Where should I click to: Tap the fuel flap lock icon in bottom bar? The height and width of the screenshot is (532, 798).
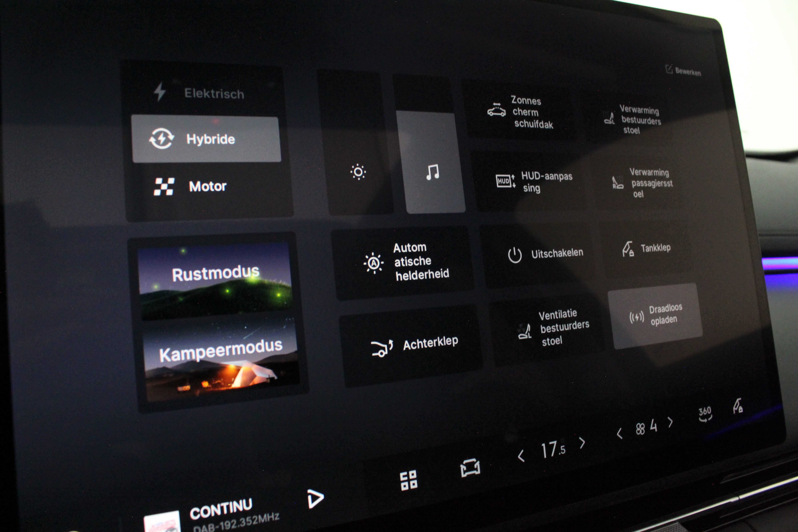tap(738, 406)
